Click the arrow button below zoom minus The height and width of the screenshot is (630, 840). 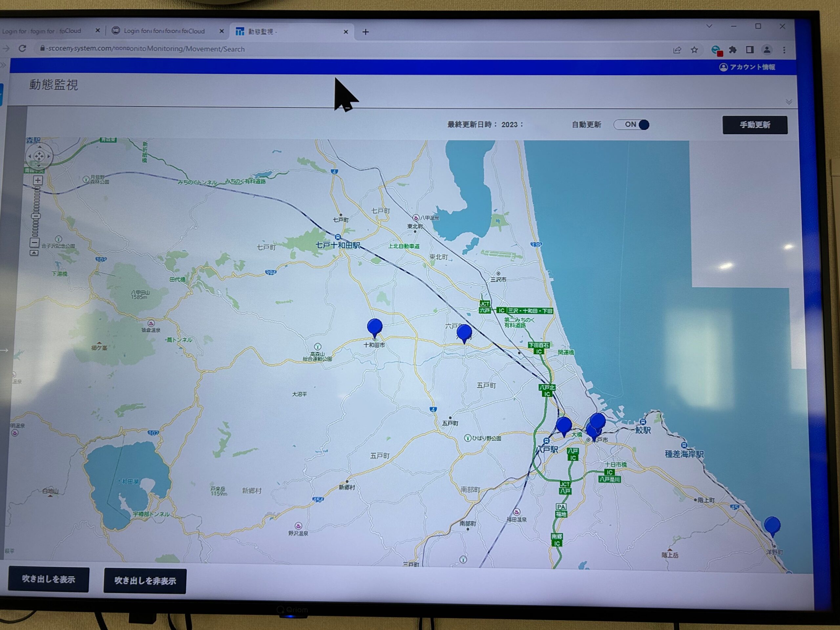[x=34, y=253]
